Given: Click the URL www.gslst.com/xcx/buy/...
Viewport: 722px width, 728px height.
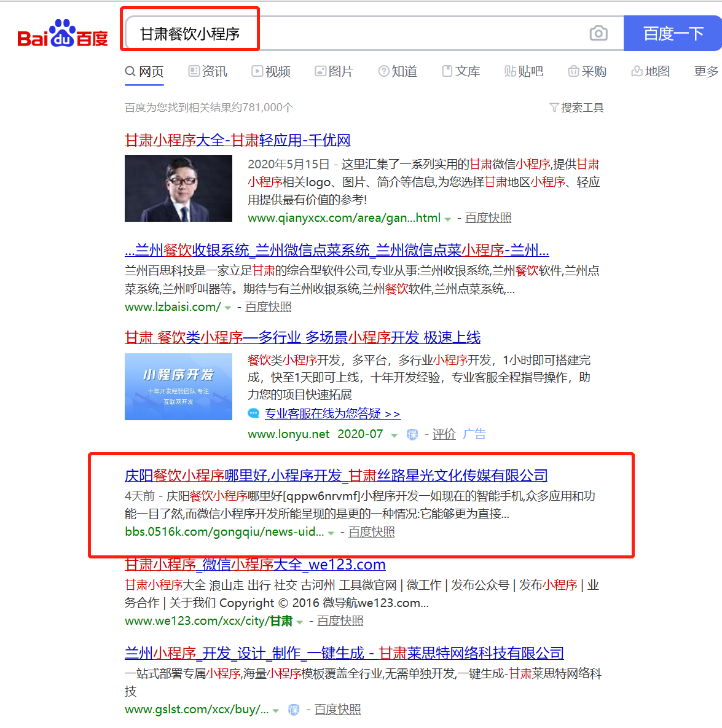Looking at the screenshot, I should 197,710.
